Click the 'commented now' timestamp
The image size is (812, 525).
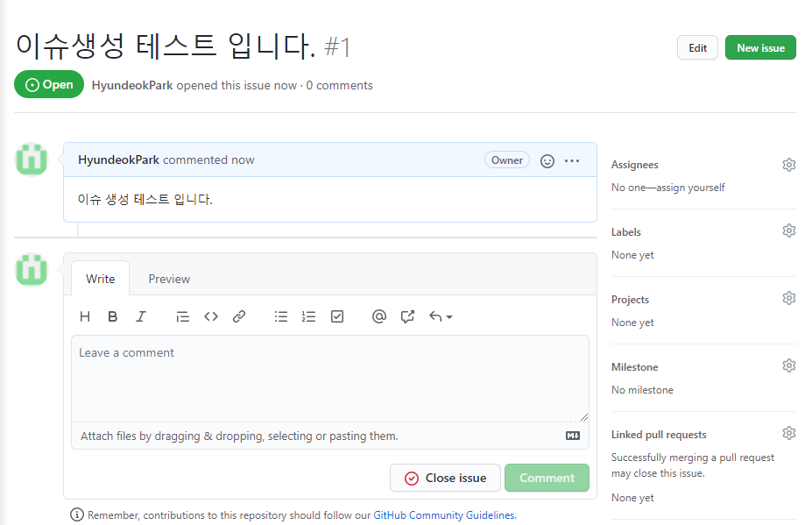[x=208, y=160]
